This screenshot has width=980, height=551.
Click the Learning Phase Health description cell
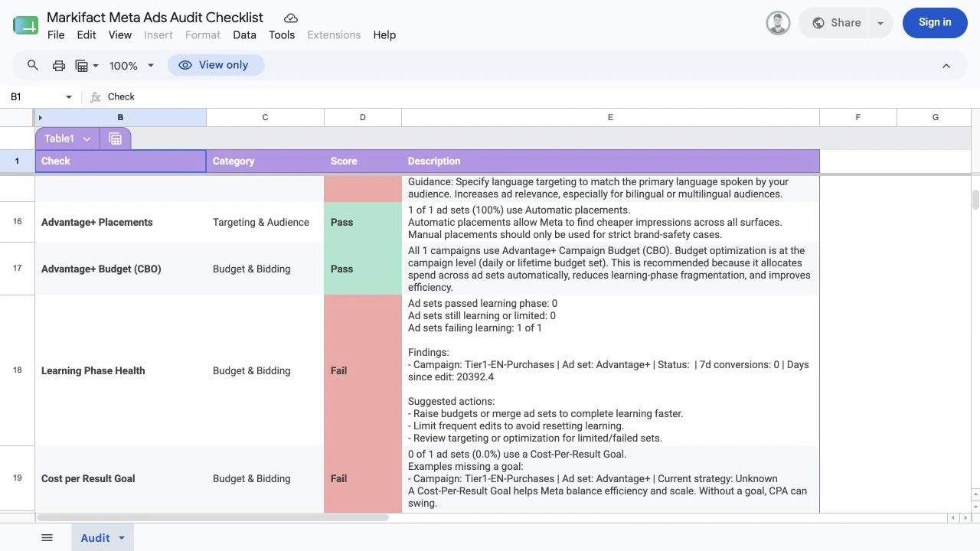click(610, 371)
